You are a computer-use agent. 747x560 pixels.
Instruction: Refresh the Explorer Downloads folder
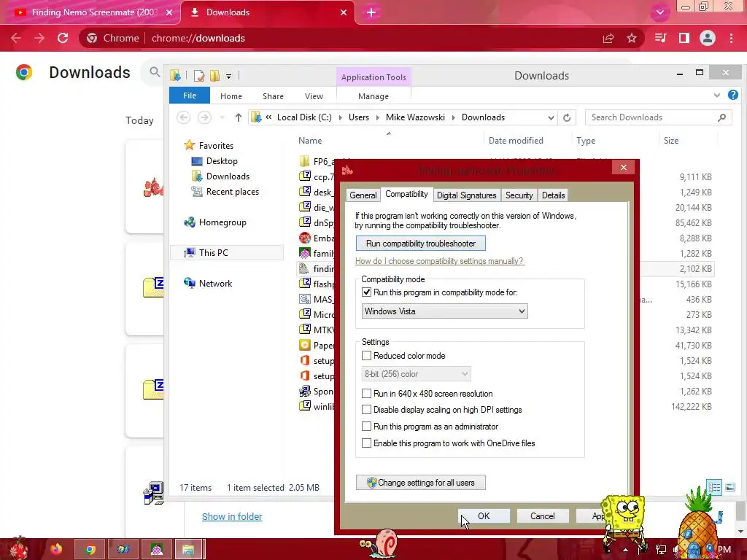(566, 117)
